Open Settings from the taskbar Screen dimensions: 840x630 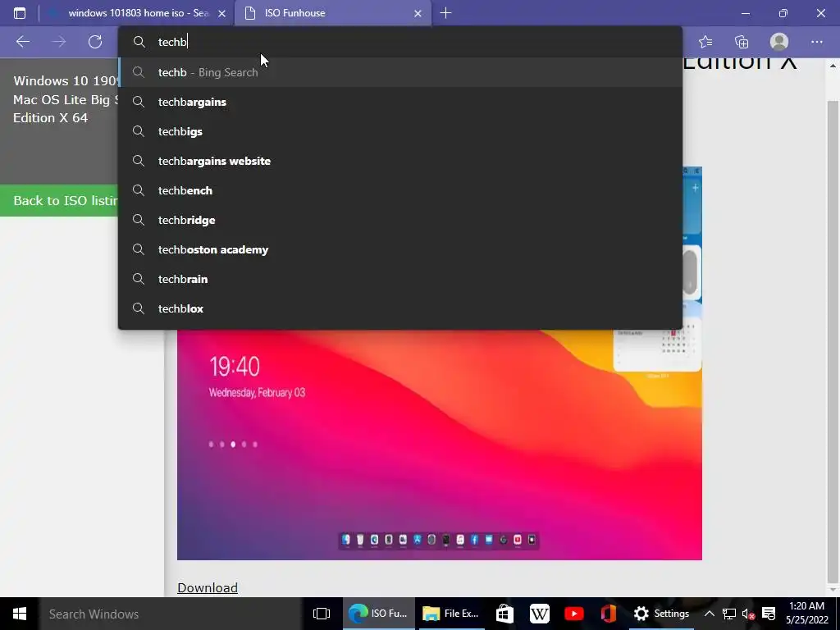point(662,614)
